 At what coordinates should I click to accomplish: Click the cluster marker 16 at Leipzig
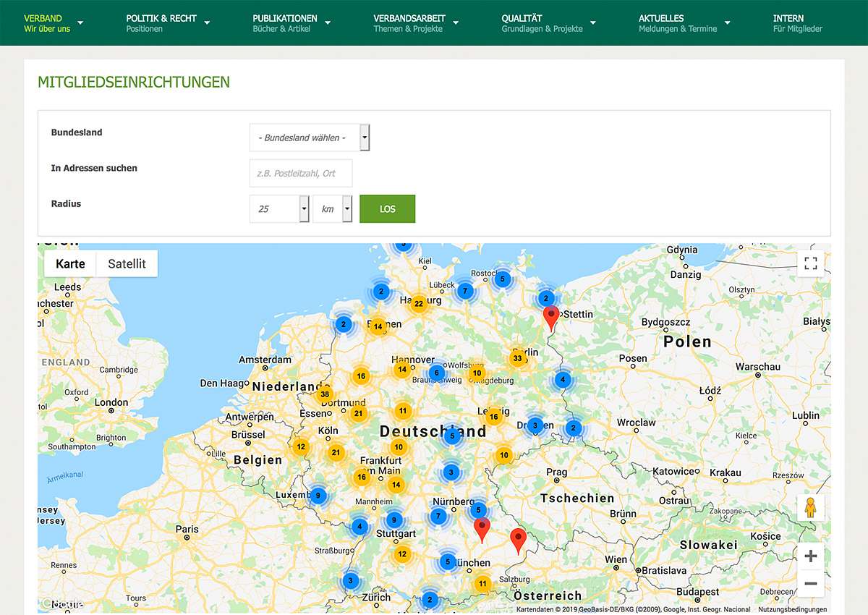pos(494,417)
